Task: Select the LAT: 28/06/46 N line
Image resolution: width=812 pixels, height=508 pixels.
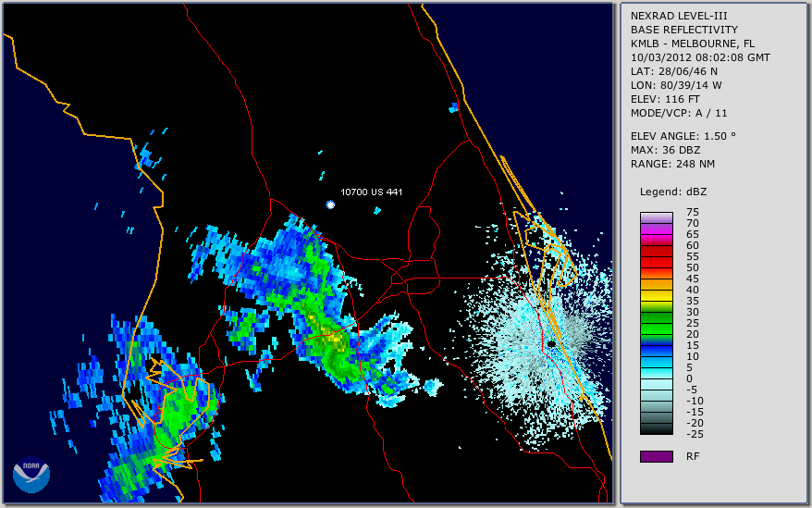Action: click(673, 71)
